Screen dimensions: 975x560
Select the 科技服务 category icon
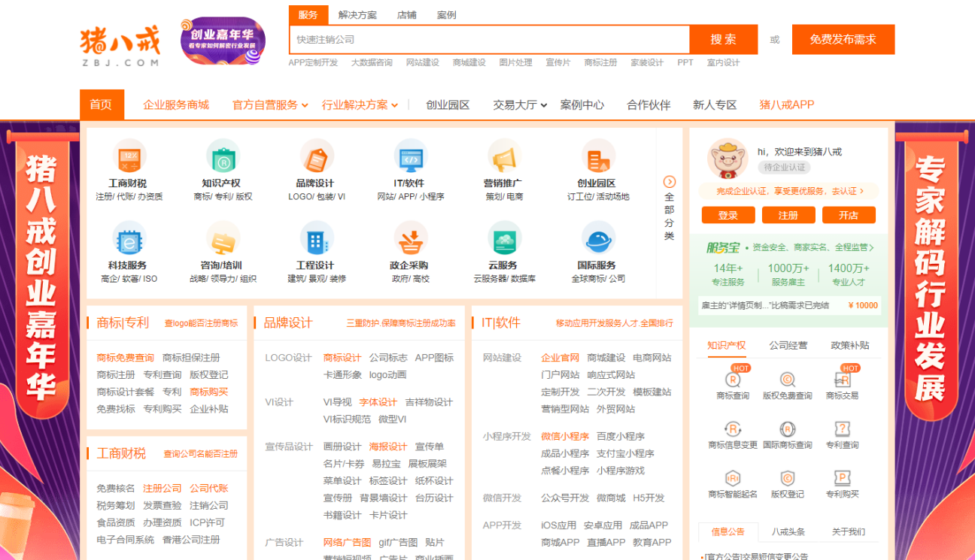tap(129, 240)
